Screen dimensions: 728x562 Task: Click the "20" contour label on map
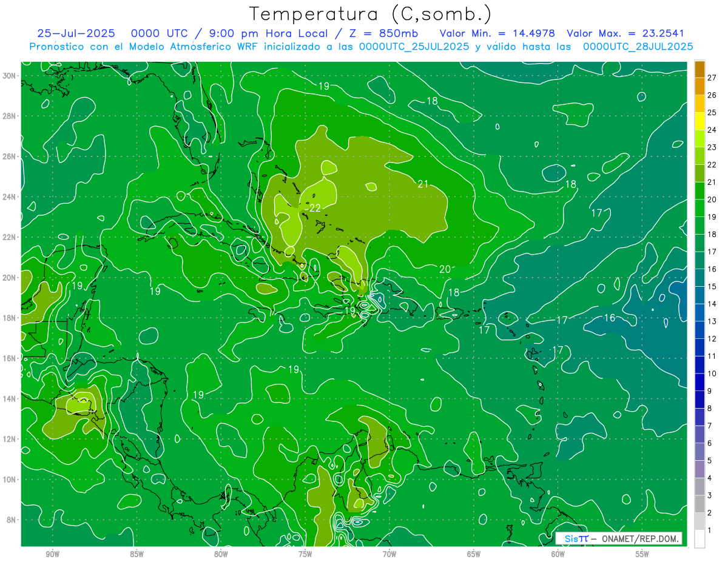pyautogui.click(x=445, y=269)
